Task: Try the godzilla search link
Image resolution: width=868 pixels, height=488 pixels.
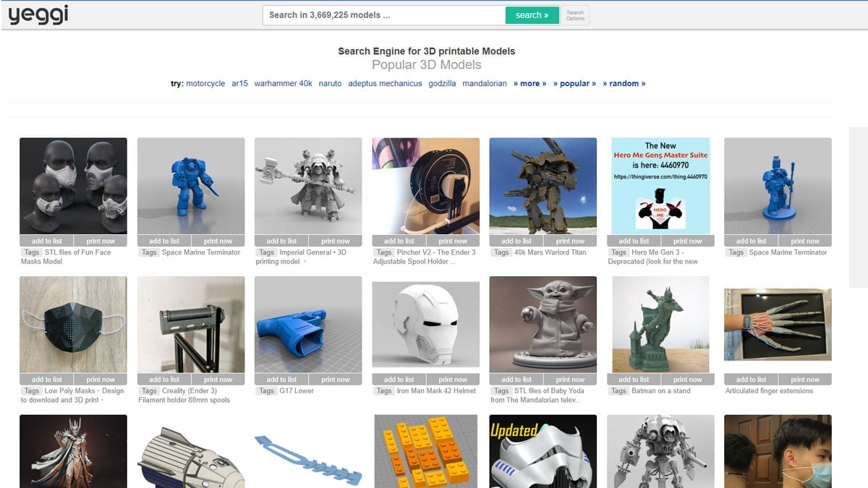Action: point(442,84)
